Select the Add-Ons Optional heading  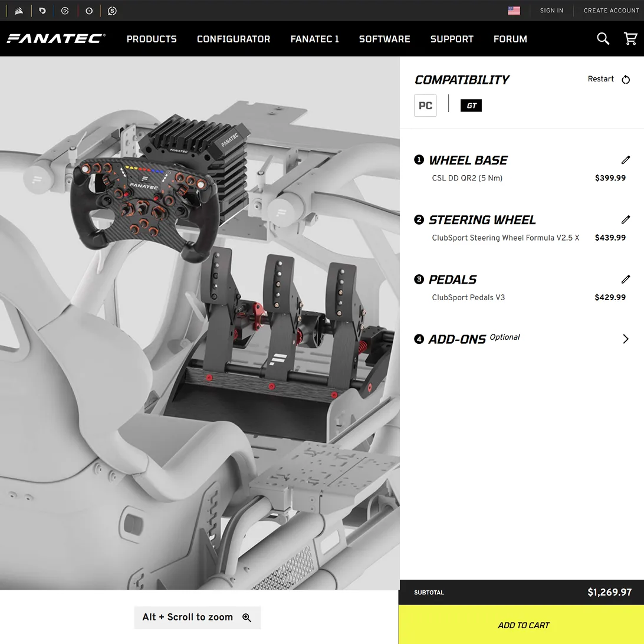(x=474, y=339)
